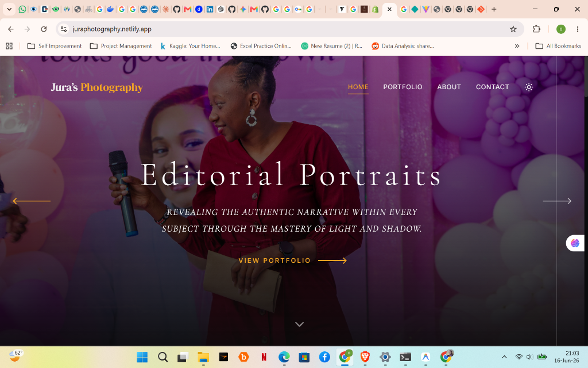
Task: Open the apps grid icon in bookmarks bar
Action: [9, 46]
